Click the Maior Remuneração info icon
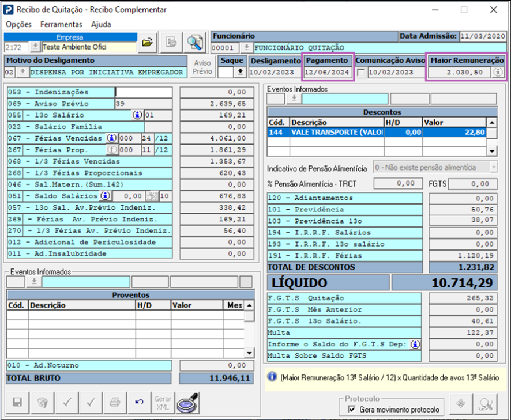Viewport: 511px width, 420px height. pyautogui.click(x=497, y=73)
